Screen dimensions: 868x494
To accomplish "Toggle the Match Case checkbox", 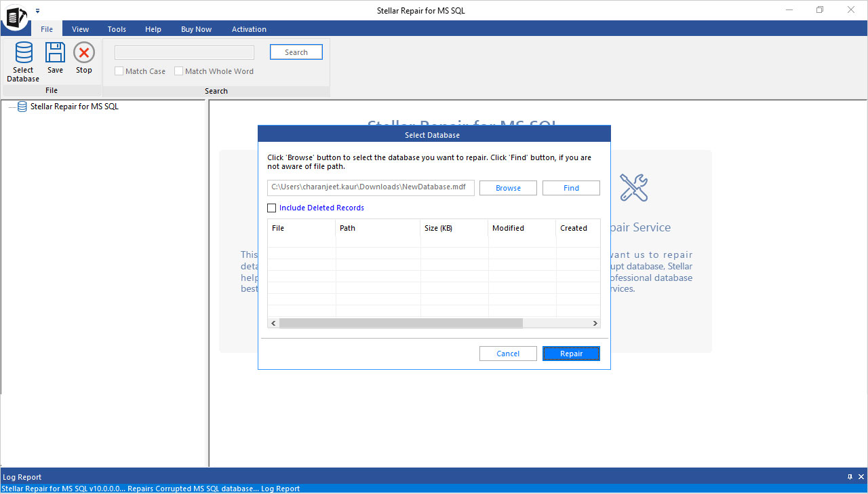I will pyautogui.click(x=119, y=71).
